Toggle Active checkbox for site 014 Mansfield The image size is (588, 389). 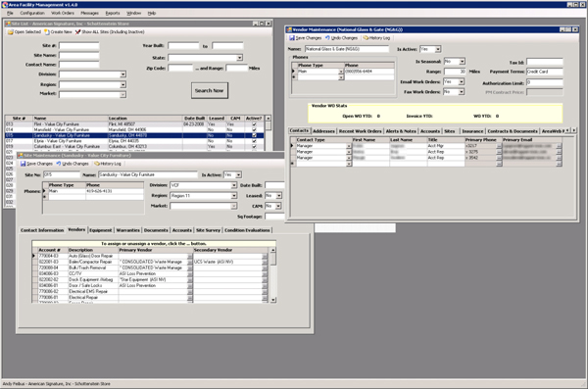[x=254, y=129]
